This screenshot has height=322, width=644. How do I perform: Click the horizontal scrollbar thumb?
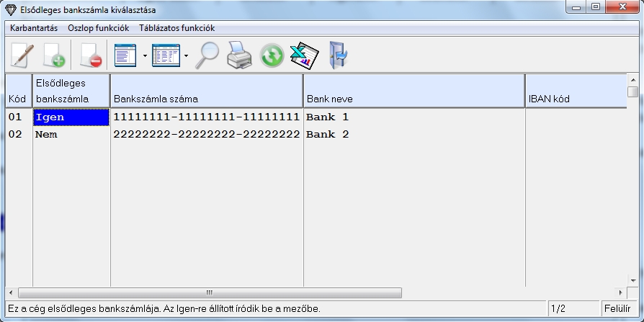click(x=209, y=293)
